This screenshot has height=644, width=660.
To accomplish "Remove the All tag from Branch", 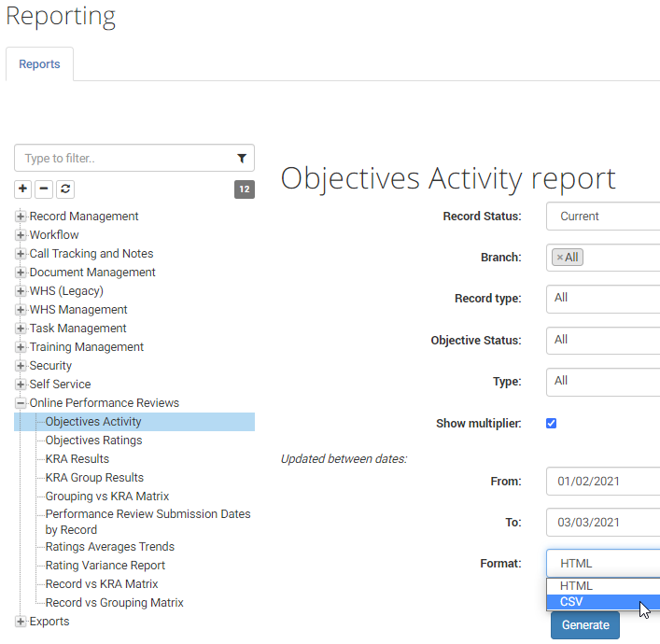I will pyautogui.click(x=560, y=258).
